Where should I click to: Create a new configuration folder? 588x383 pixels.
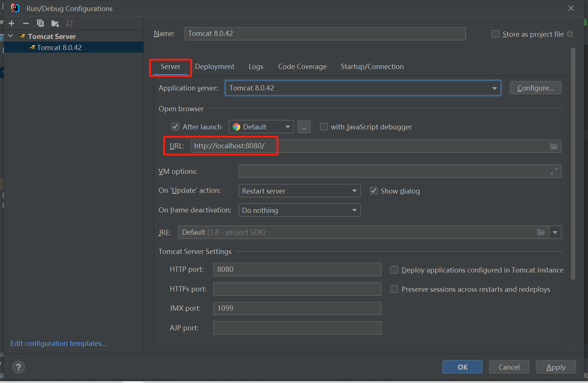tap(55, 24)
